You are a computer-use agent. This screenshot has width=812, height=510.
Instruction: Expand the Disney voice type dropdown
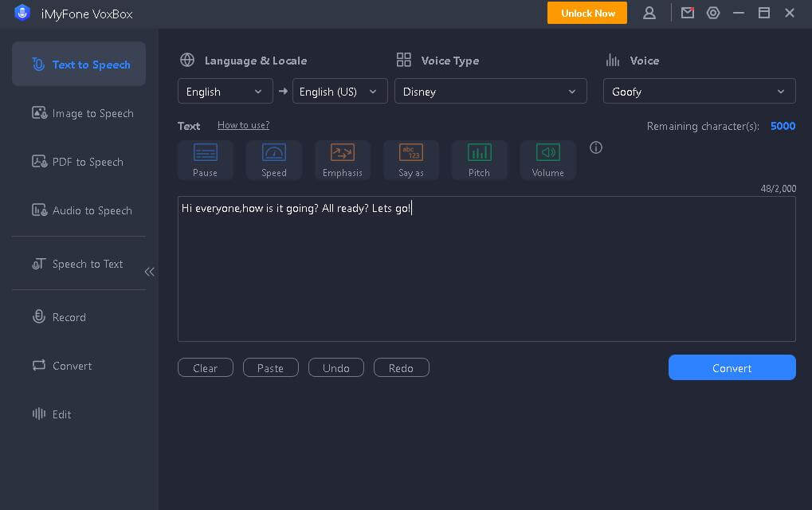point(490,92)
